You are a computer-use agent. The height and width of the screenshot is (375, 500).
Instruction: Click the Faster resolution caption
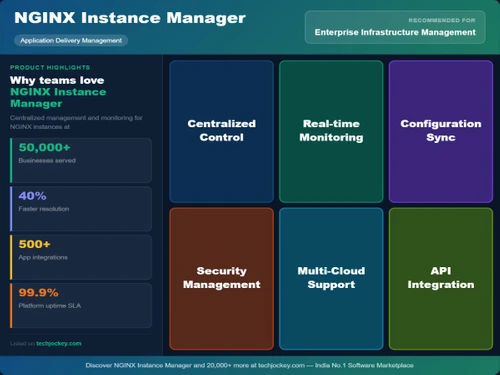pos(44,209)
